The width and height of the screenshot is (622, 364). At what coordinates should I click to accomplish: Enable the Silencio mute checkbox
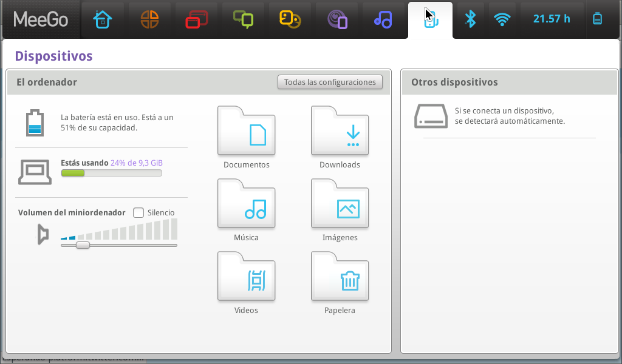click(x=138, y=213)
